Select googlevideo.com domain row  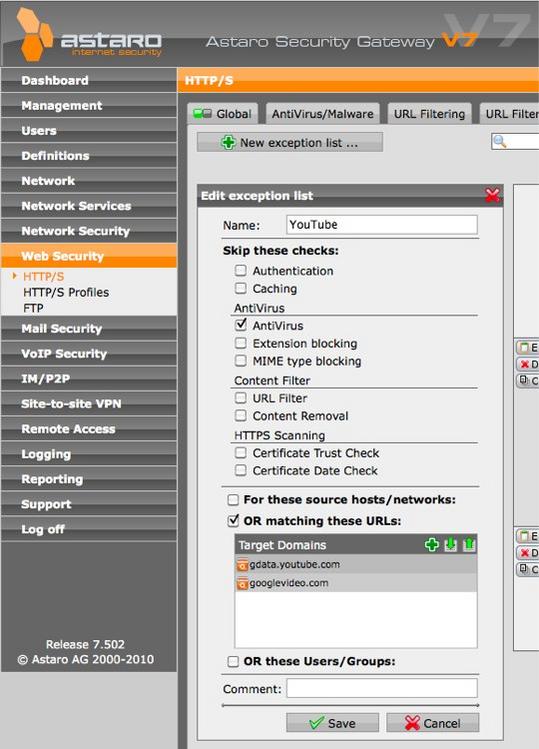[356, 583]
